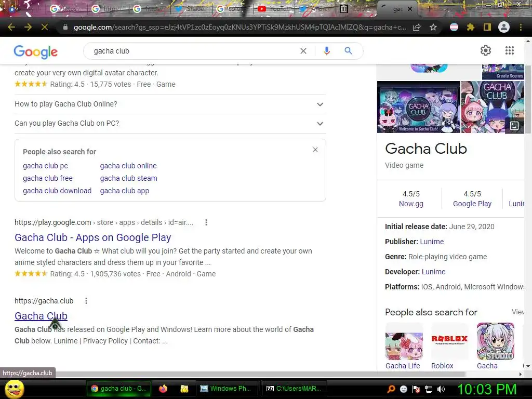Viewport: 532px width, 399px height.
Task: Open 'Welcome to Gacha Club' image thumbnail
Action: click(x=419, y=107)
